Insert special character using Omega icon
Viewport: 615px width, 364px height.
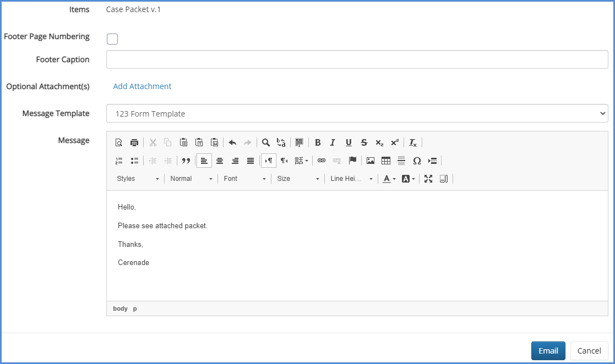click(417, 161)
